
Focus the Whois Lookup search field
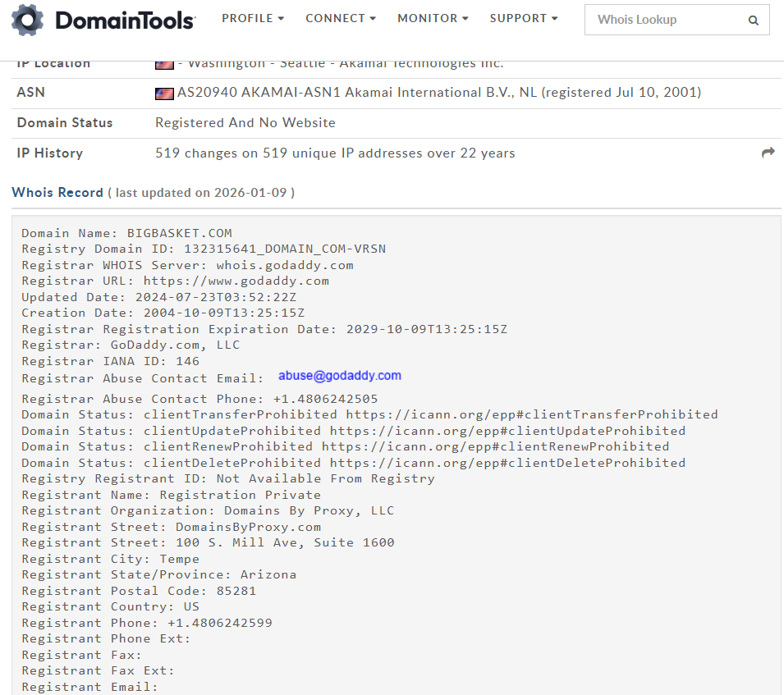coord(665,20)
